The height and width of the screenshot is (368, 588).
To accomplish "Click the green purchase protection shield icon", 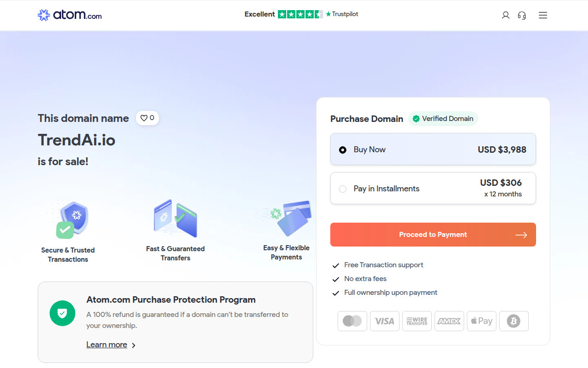I will click(62, 313).
